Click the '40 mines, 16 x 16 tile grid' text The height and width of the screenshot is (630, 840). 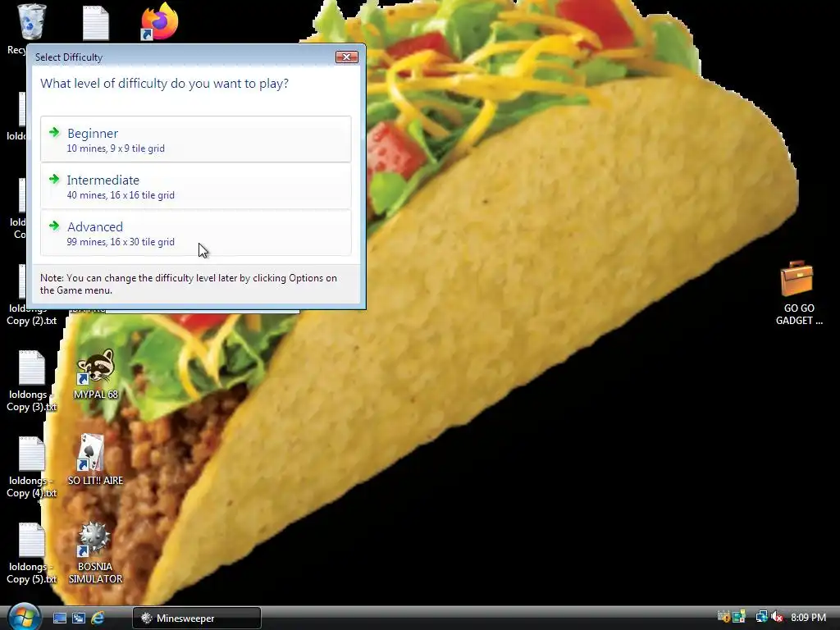tap(121, 195)
